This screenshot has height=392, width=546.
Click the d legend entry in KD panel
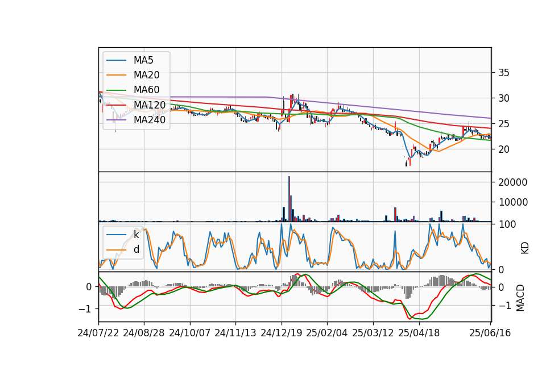136,249
